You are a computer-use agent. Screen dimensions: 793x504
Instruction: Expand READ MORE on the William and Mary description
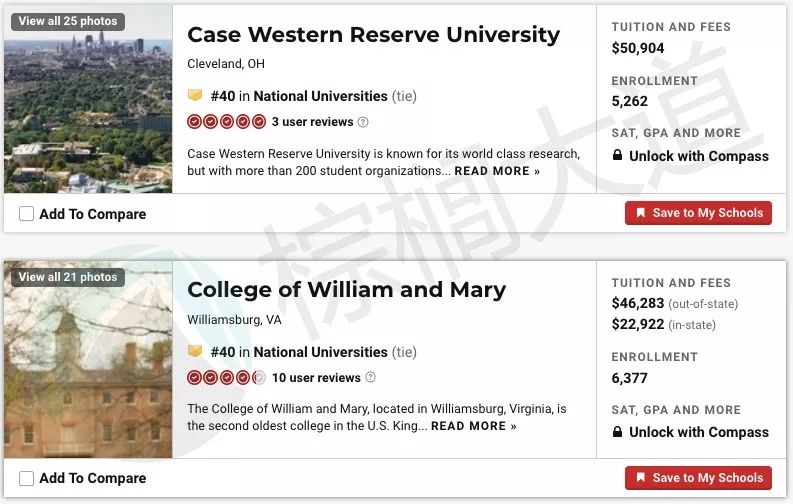[x=474, y=426]
